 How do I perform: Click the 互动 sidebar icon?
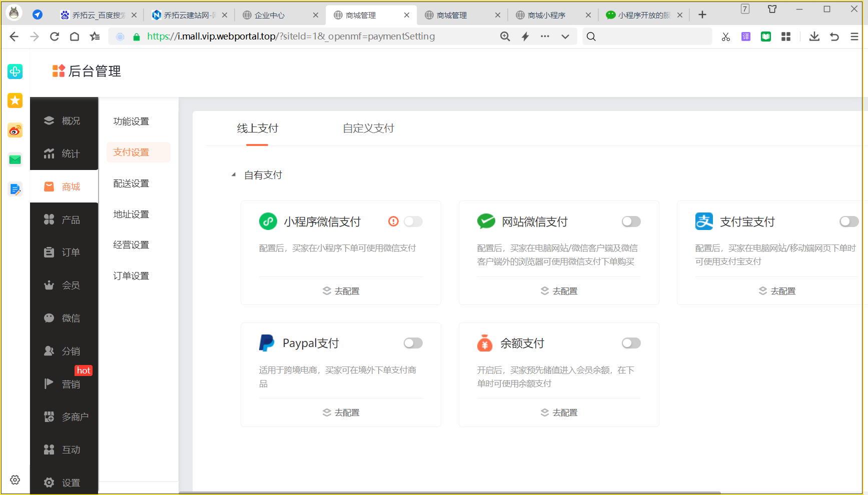click(x=64, y=449)
